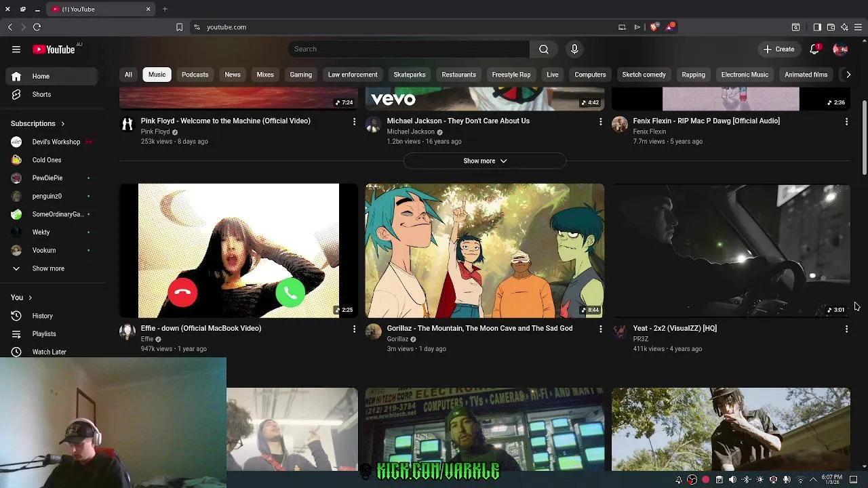868x488 pixels.
Task: Select the Electronic Music category chip
Action: point(745,75)
